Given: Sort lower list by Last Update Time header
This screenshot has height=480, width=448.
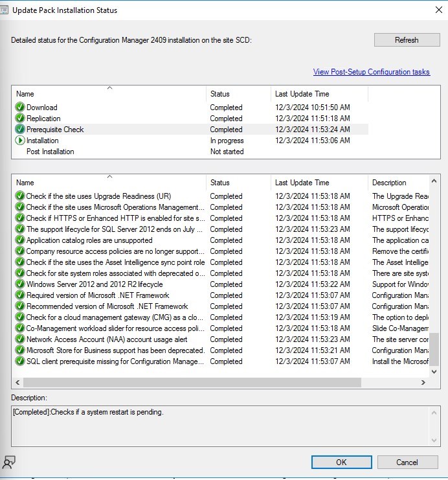Looking at the screenshot, I should click(x=319, y=183).
